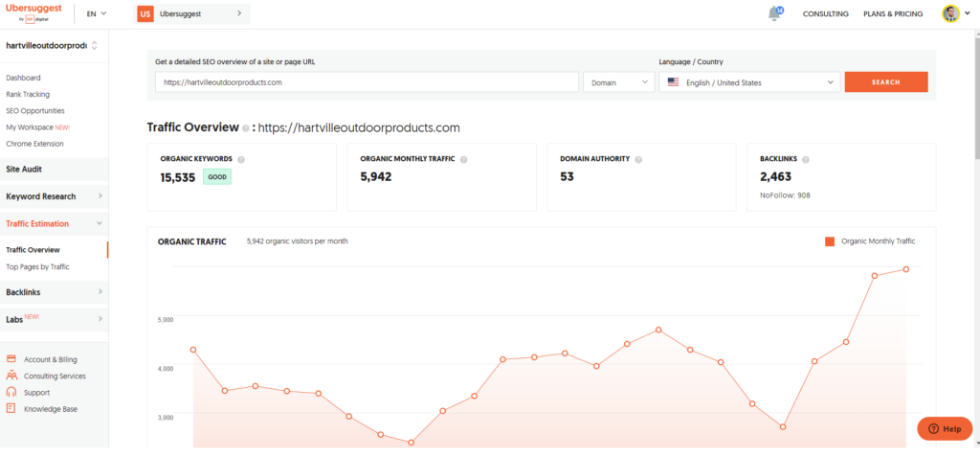Image resolution: width=980 pixels, height=457 pixels.
Task: Click the URL input field
Action: click(367, 82)
